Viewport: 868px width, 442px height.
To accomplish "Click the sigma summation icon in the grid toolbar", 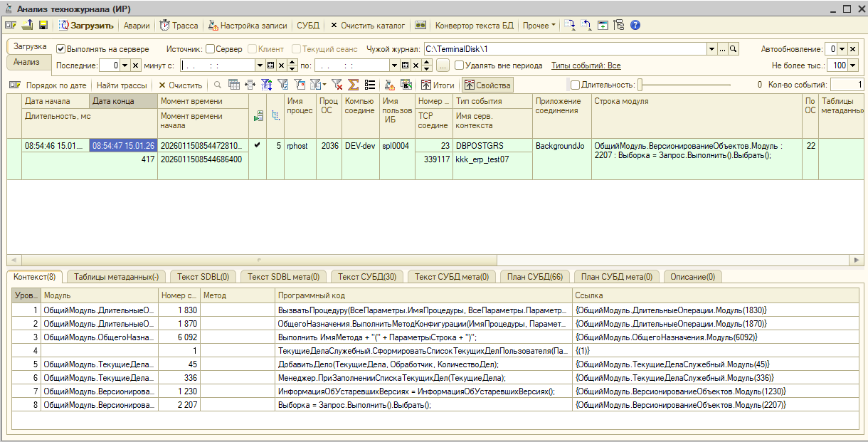I will tap(353, 85).
